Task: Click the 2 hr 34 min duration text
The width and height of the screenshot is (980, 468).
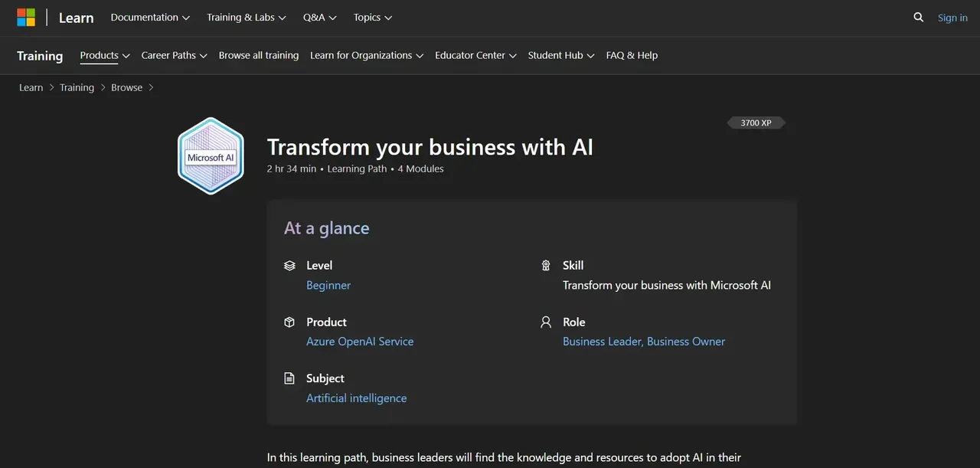Action: pos(292,169)
